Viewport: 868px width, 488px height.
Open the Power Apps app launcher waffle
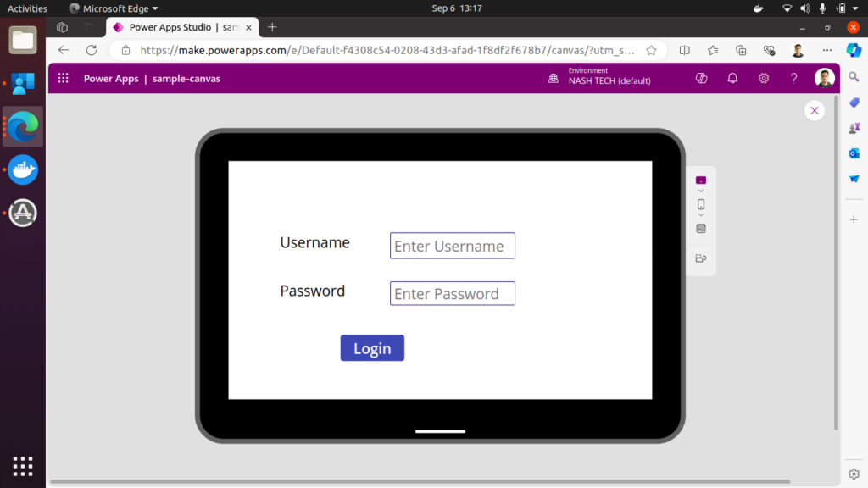(x=64, y=79)
